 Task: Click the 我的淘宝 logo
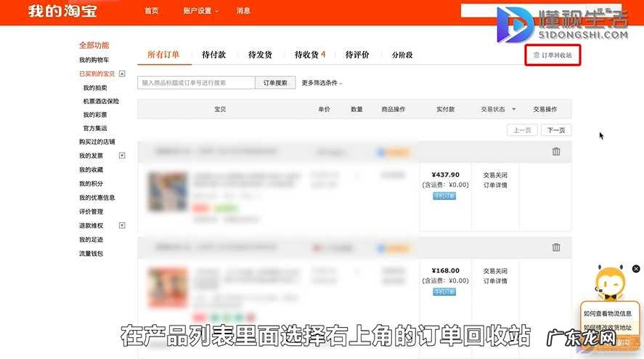pos(63,11)
